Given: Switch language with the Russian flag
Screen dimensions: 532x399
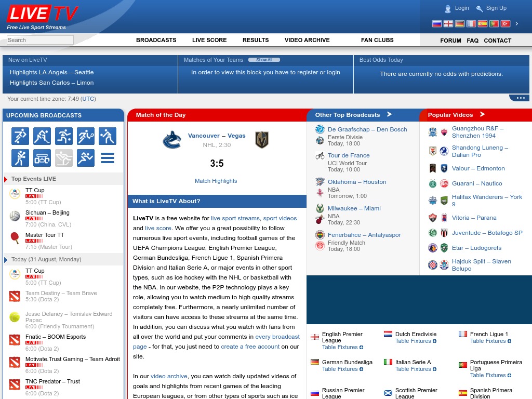Looking at the screenshot, I should [436, 23].
